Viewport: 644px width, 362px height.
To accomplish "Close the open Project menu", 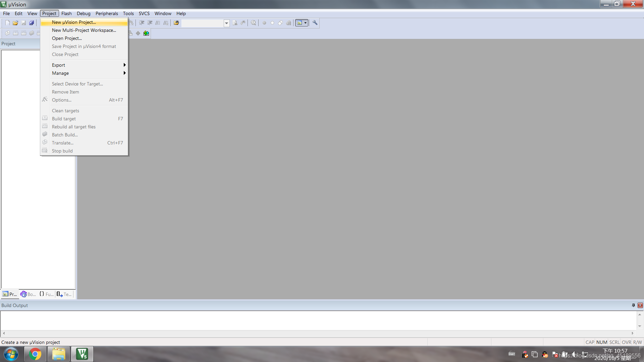I will 49,13.
